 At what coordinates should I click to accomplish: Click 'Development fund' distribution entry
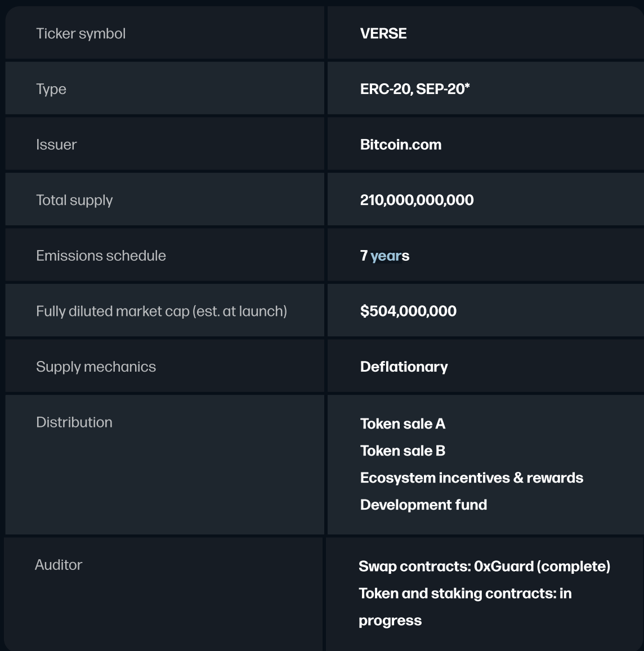[424, 505]
